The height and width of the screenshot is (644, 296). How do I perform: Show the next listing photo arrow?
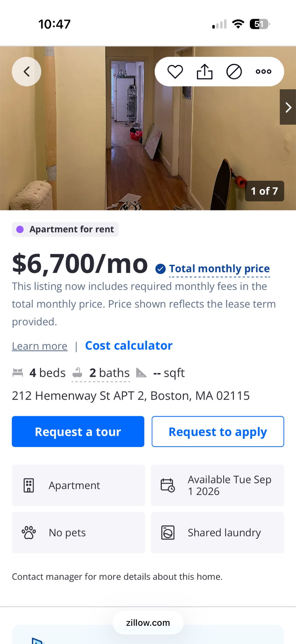pyautogui.click(x=288, y=107)
